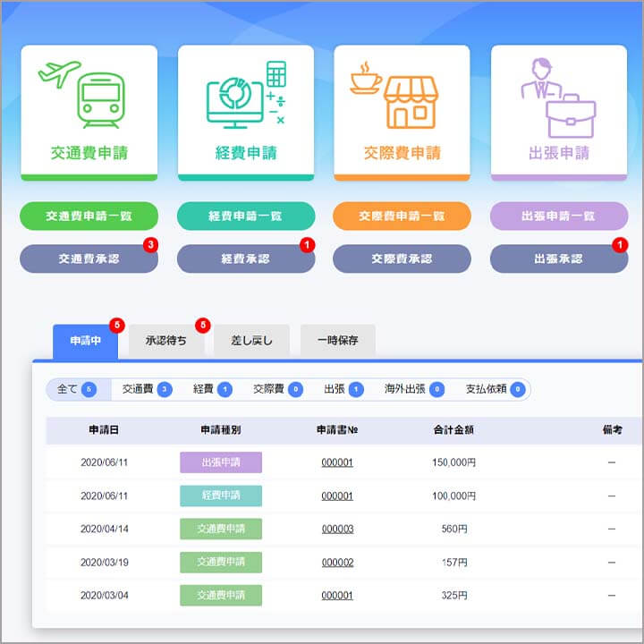Open the 交通費申請 train and plane icon
Viewport: 644px width, 644px height.
tap(89, 97)
